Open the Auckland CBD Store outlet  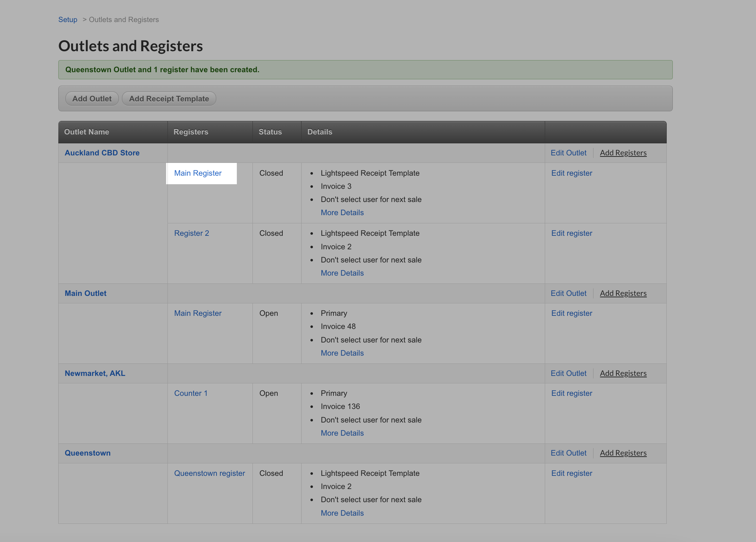(x=102, y=153)
